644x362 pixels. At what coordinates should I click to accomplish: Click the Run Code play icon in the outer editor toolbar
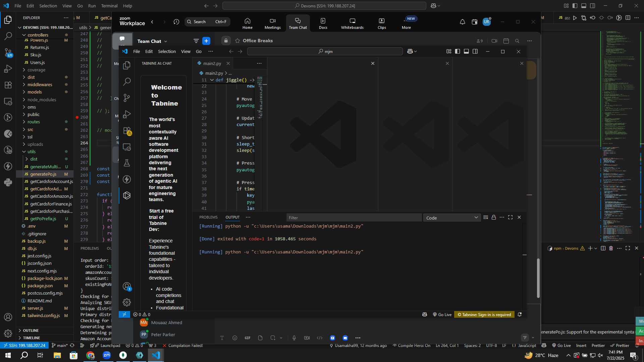point(575,18)
